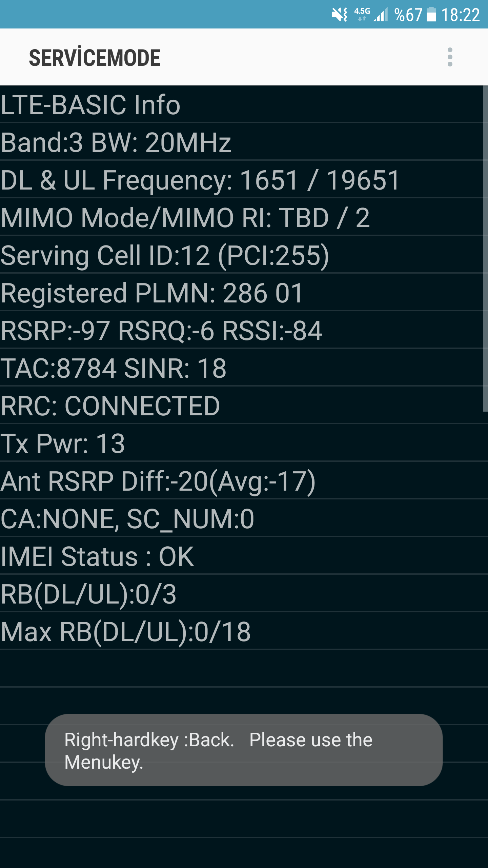Select the Band:3 BW: 20MHz row

point(241,142)
